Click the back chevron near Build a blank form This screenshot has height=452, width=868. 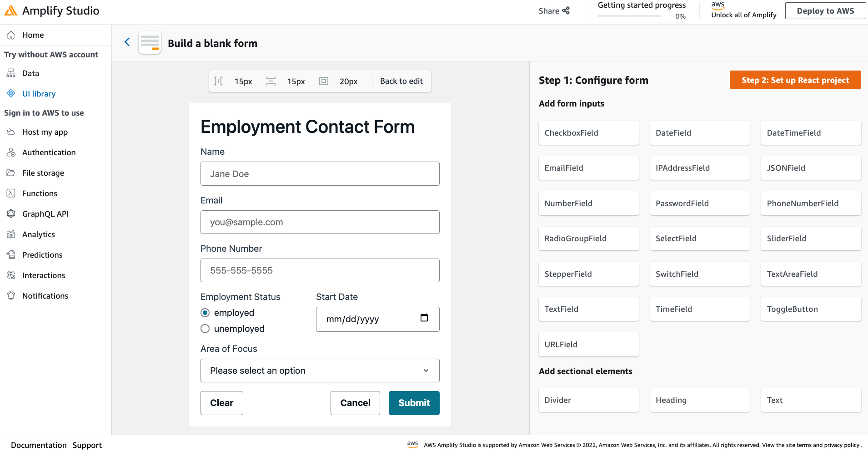pos(127,42)
